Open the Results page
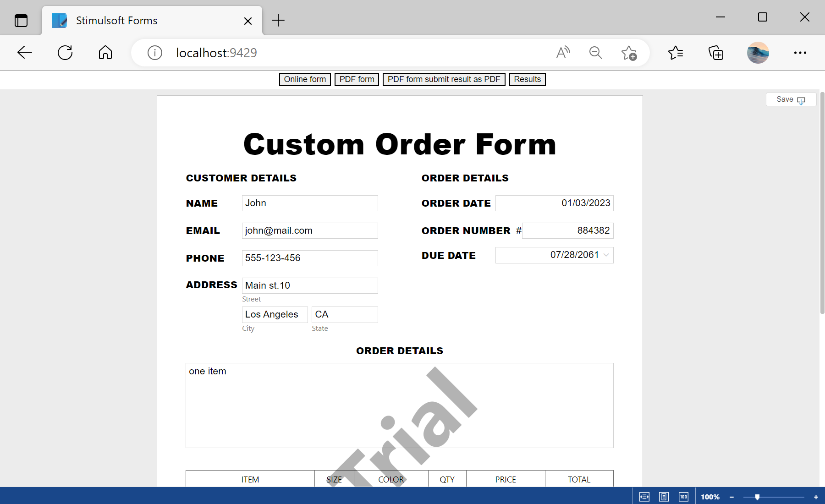The height and width of the screenshot is (504, 825). click(527, 79)
